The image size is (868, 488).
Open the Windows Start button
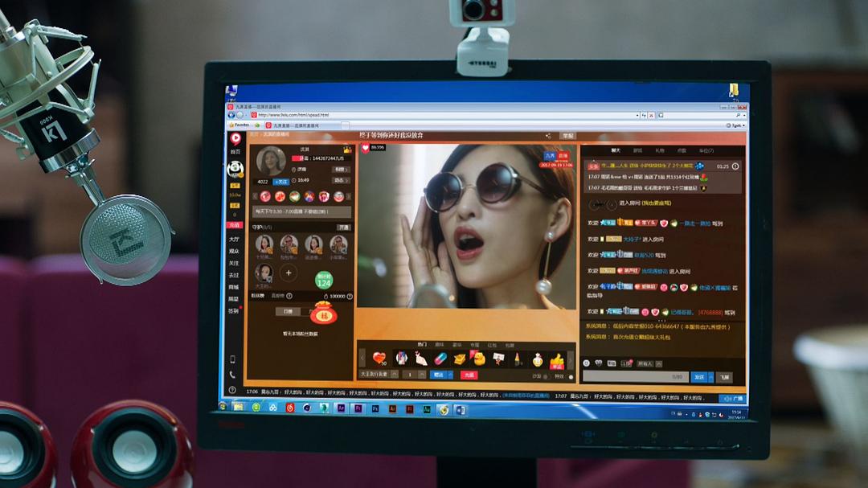point(223,406)
